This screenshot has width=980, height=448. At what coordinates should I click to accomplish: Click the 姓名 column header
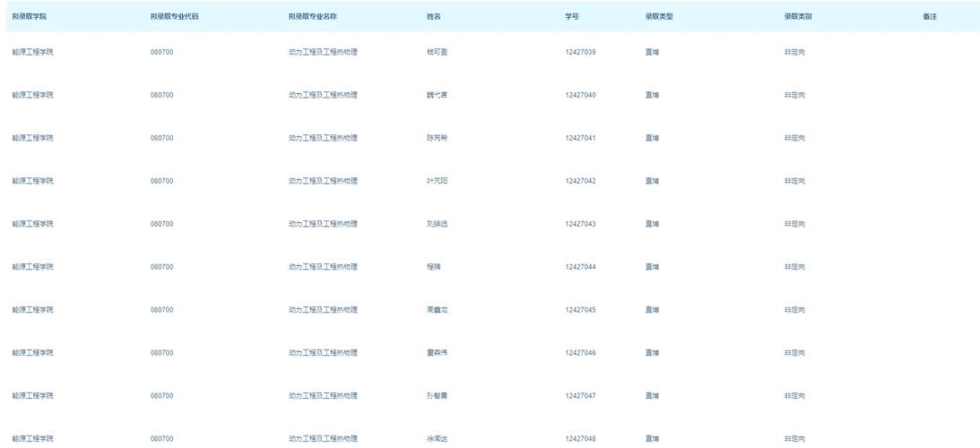434,17
